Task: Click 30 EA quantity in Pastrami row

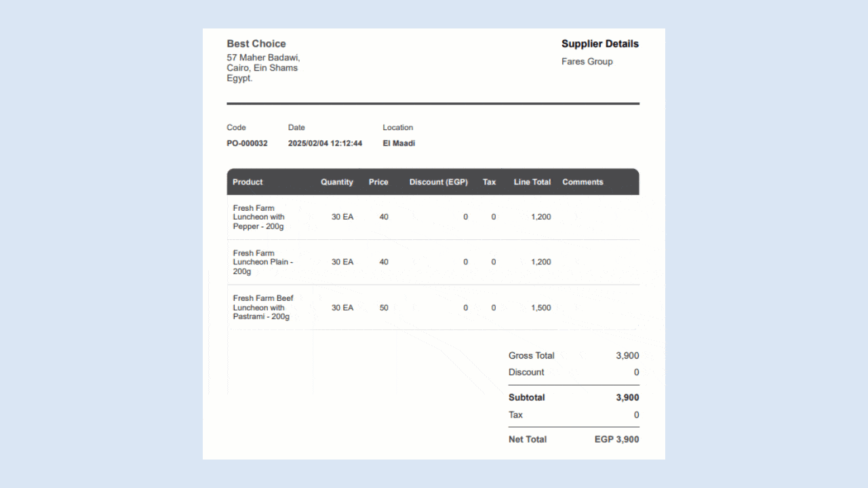Action: coord(342,308)
